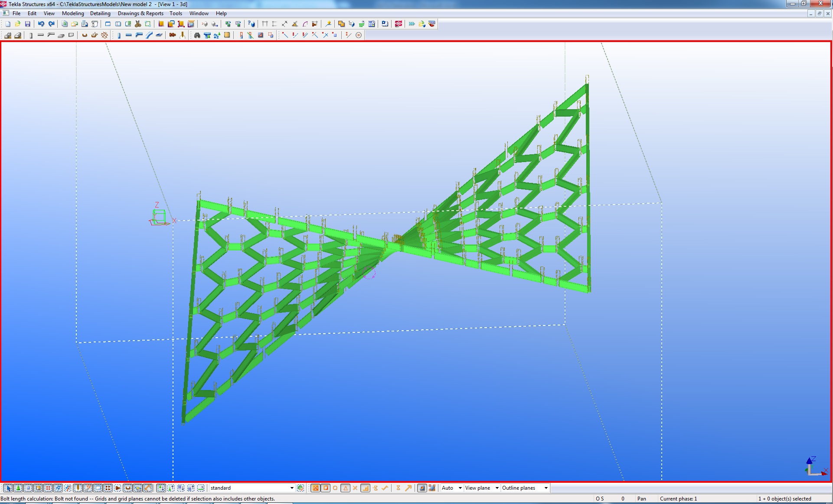Open the View menu
Image resolution: width=833 pixels, height=504 pixels.
(x=49, y=13)
